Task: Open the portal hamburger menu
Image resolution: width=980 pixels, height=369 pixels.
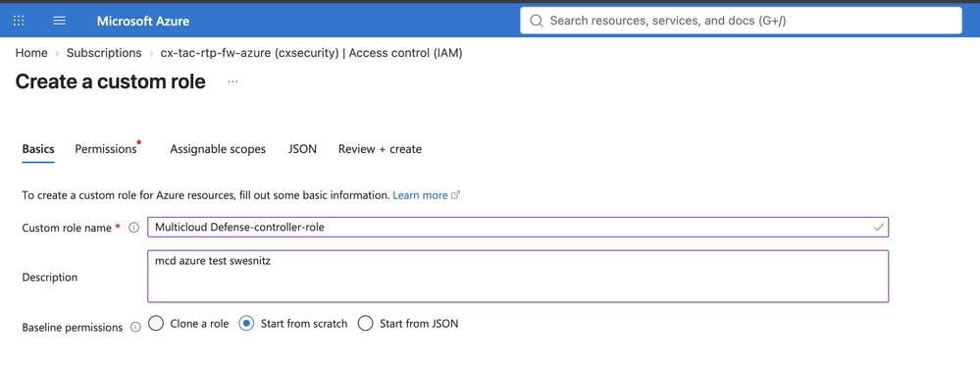Action: [x=60, y=21]
